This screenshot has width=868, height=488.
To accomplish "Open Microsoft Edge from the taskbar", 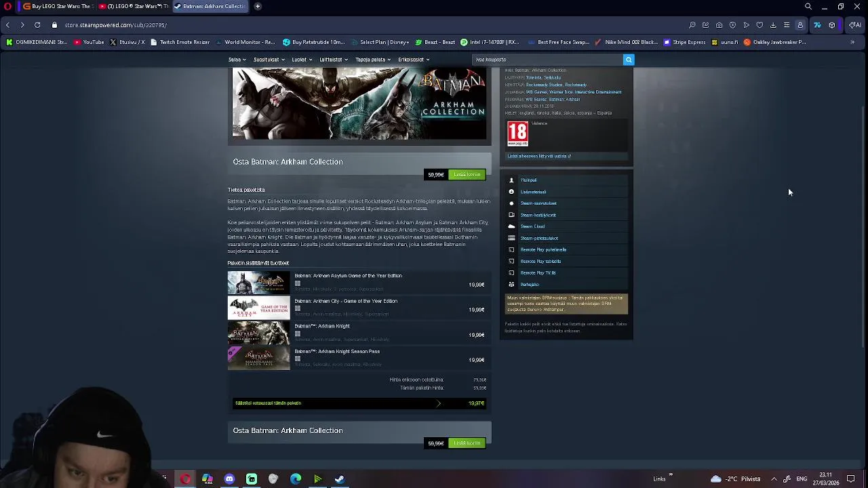I will pyautogui.click(x=296, y=479).
